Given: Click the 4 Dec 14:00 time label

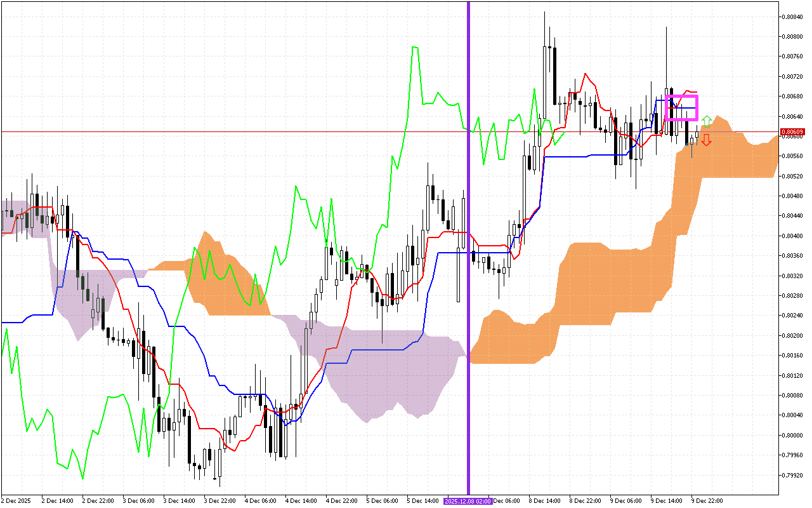Looking at the screenshot, I should (301, 500).
